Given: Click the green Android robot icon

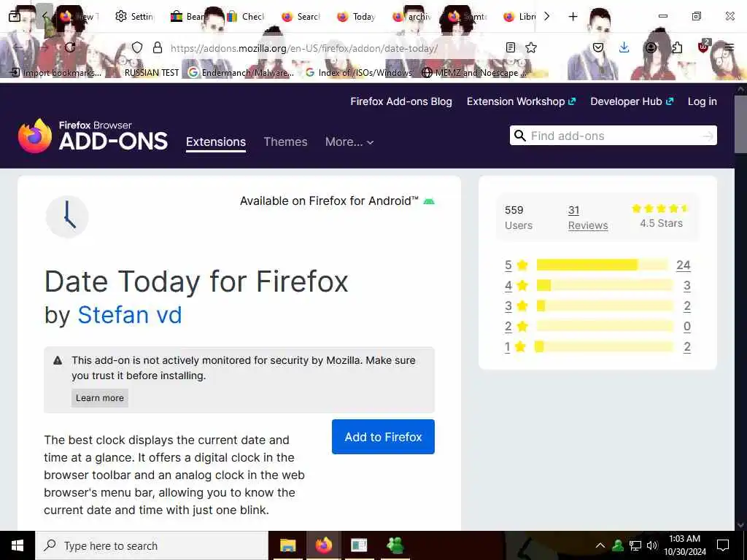Looking at the screenshot, I should tap(429, 201).
